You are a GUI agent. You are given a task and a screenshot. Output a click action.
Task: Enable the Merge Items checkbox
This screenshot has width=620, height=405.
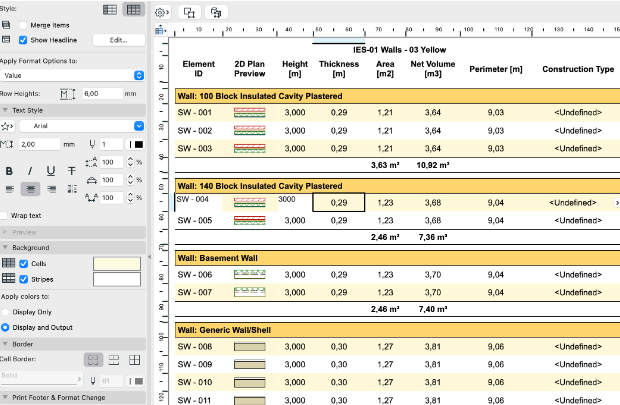23,26
